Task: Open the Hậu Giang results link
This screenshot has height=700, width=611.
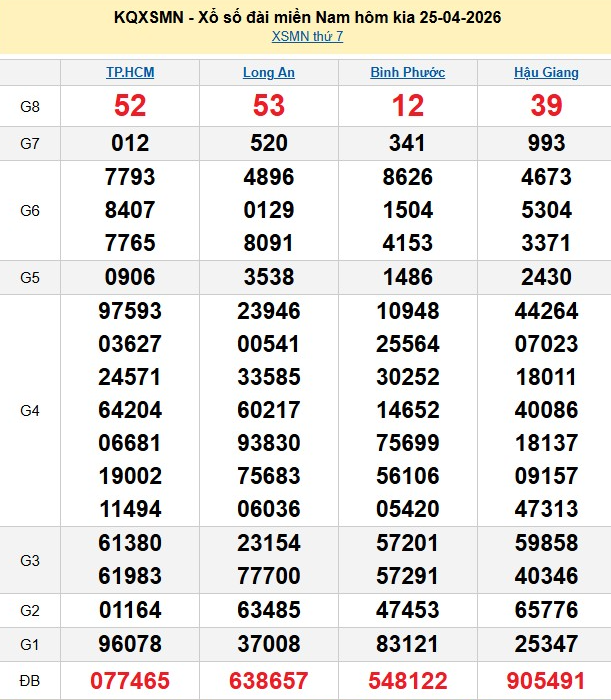Action: [546, 73]
